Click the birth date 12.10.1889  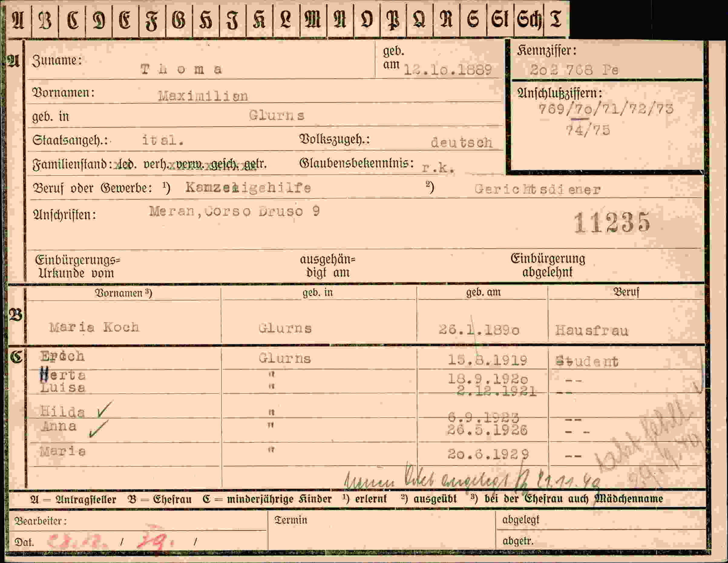click(448, 70)
